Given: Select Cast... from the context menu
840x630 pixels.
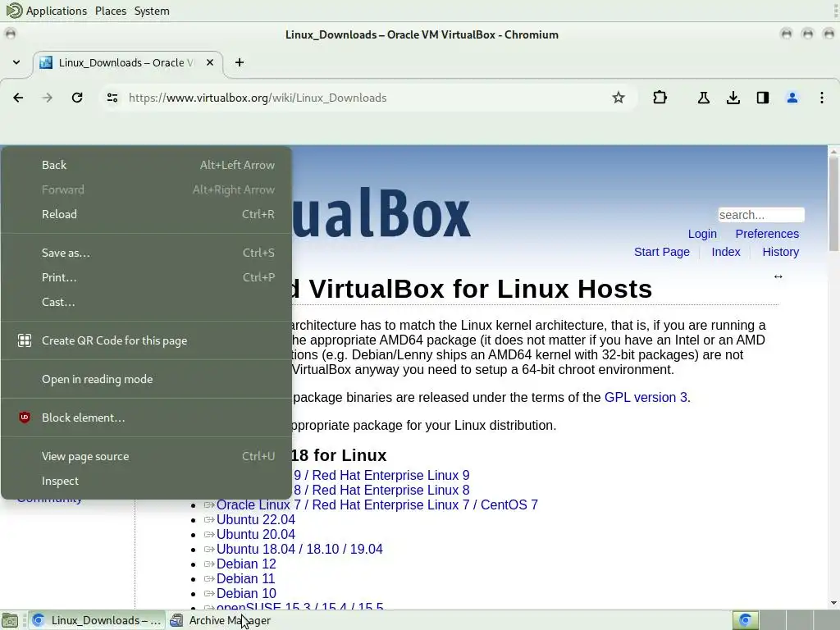Looking at the screenshot, I should (146, 302).
